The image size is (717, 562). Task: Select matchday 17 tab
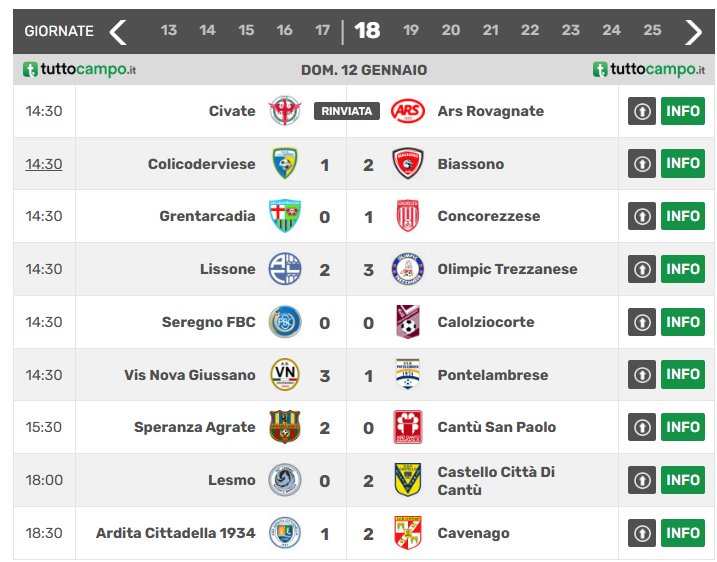pos(322,31)
